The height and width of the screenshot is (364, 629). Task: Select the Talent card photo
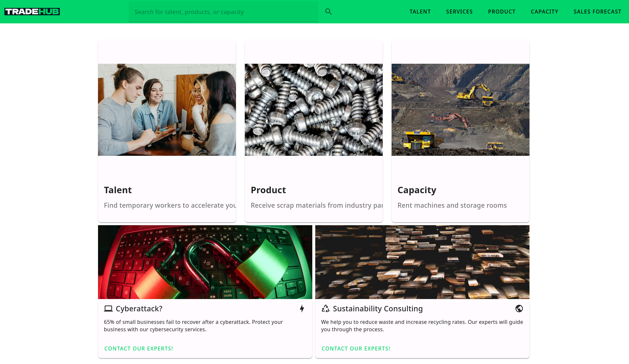click(x=167, y=110)
